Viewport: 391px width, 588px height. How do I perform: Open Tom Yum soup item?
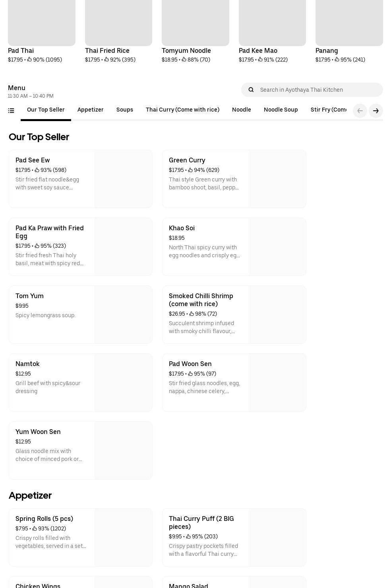(29, 296)
